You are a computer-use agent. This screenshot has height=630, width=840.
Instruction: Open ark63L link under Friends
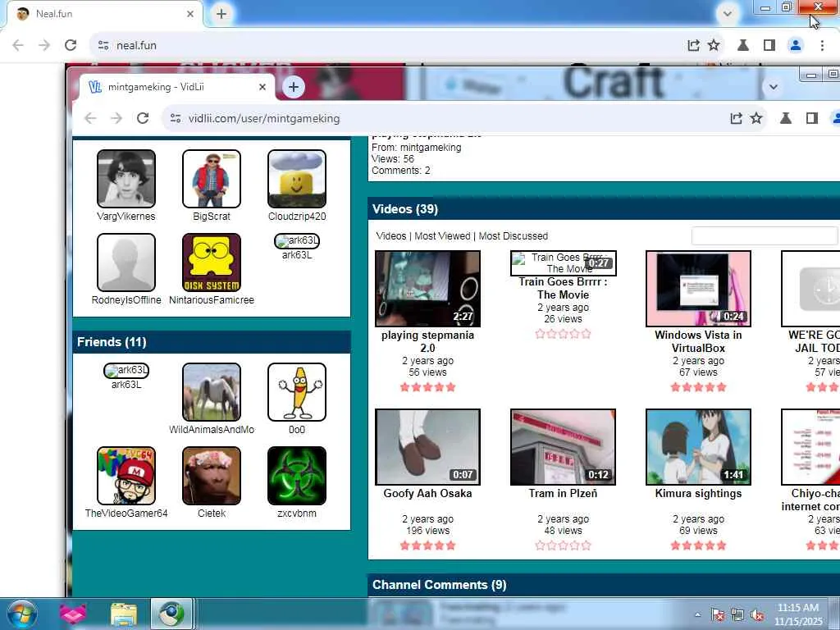click(x=126, y=385)
